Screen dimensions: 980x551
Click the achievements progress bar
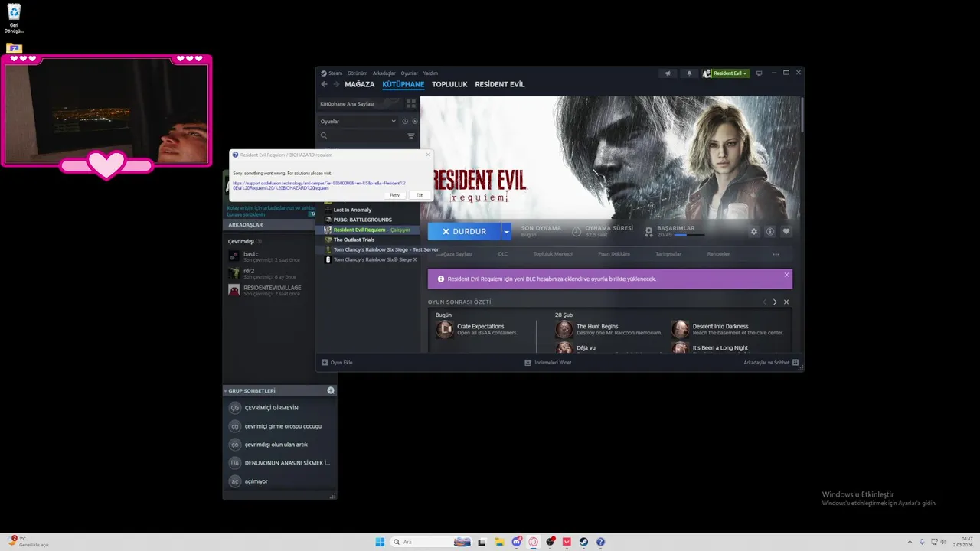tap(690, 235)
